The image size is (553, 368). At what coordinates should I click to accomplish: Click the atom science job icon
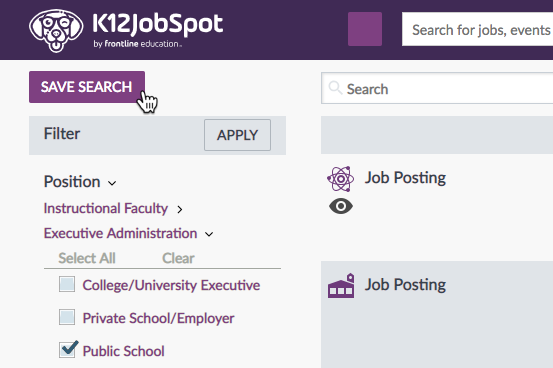pyautogui.click(x=340, y=179)
